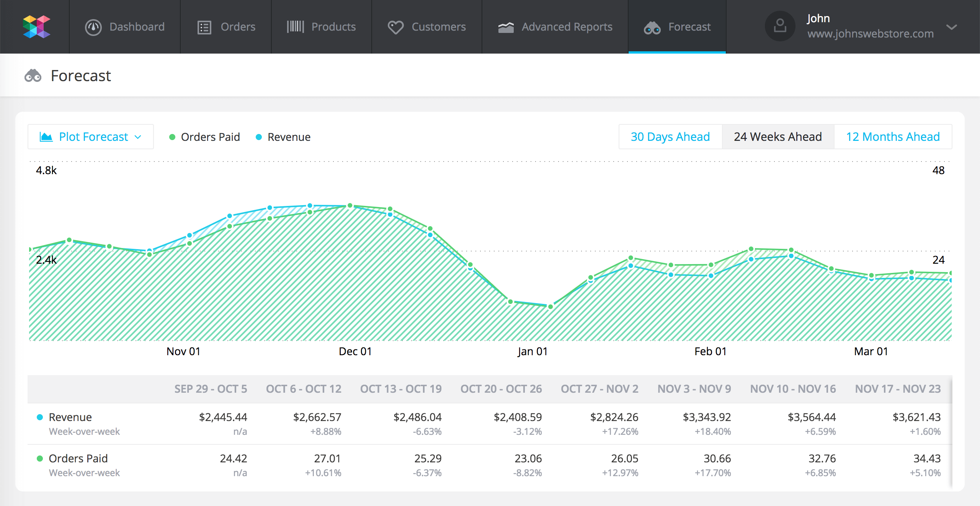Click the OCT 13 - OCT 19 column header
The image size is (980, 506).
pos(401,389)
